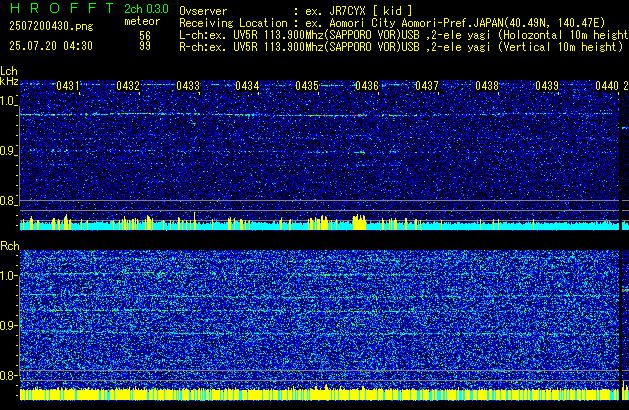Click the date stamp 25.07.20 04:30

click(x=51, y=46)
